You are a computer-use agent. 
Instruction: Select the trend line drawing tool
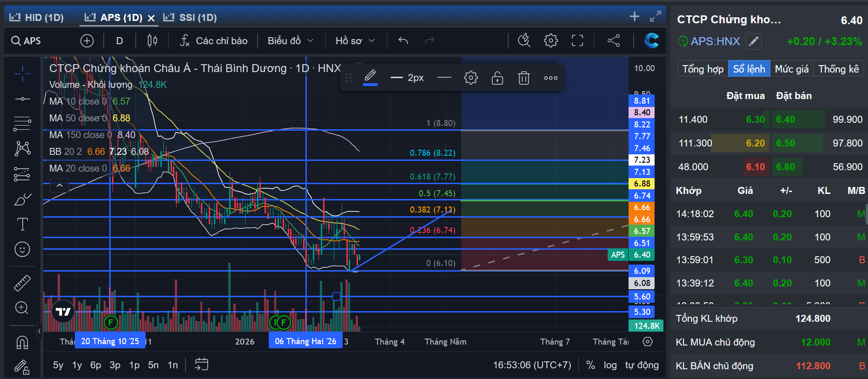22,99
